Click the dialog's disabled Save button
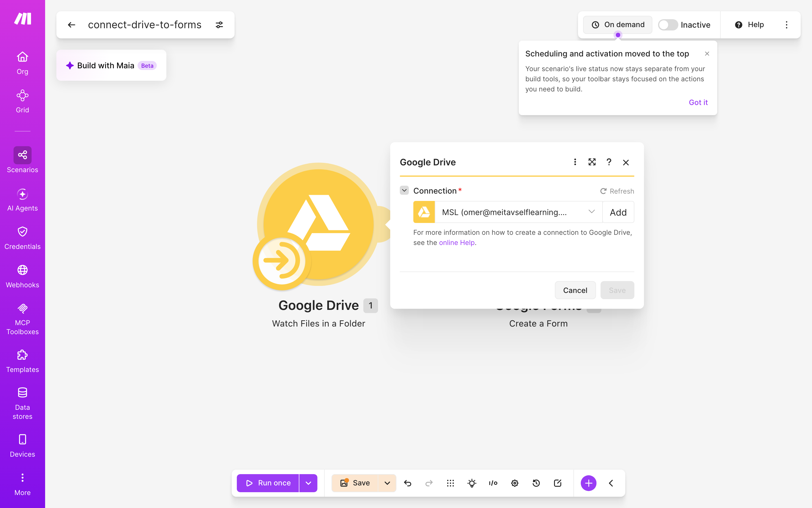812x508 pixels. (617, 290)
